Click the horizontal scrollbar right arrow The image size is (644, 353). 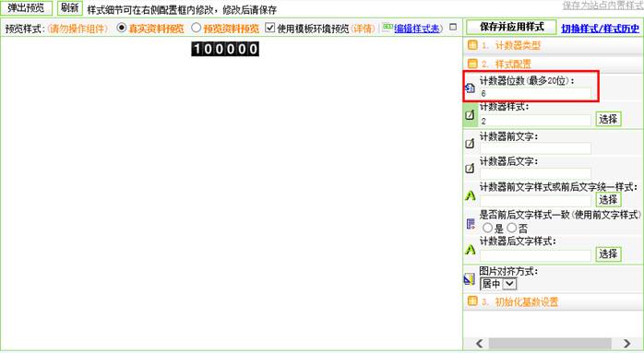click(x=626, y=343)
